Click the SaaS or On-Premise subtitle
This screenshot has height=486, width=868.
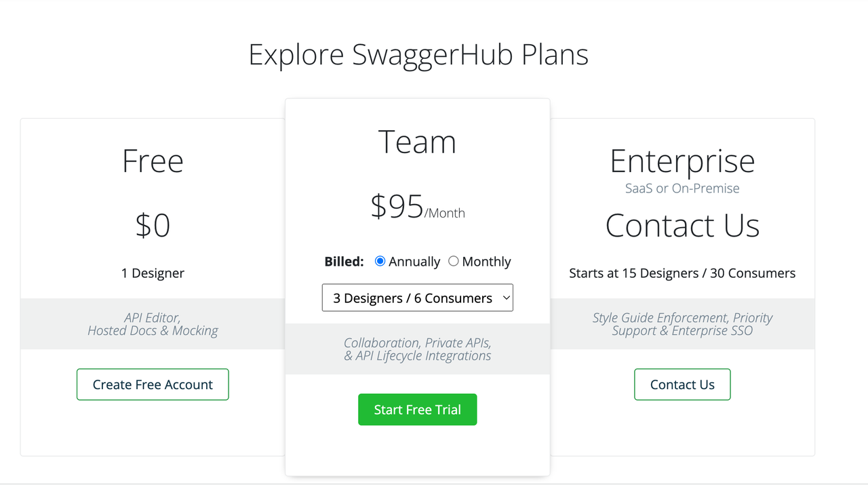pos(682,188)
